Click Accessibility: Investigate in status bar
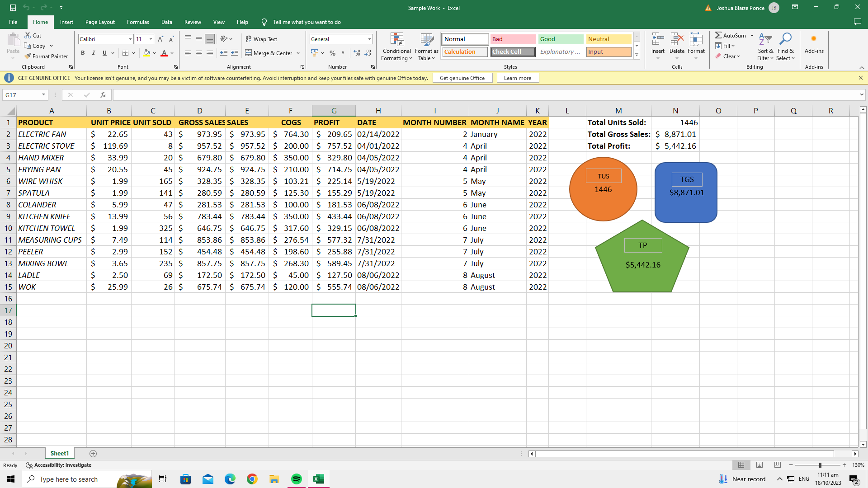 tap(59, 465)
